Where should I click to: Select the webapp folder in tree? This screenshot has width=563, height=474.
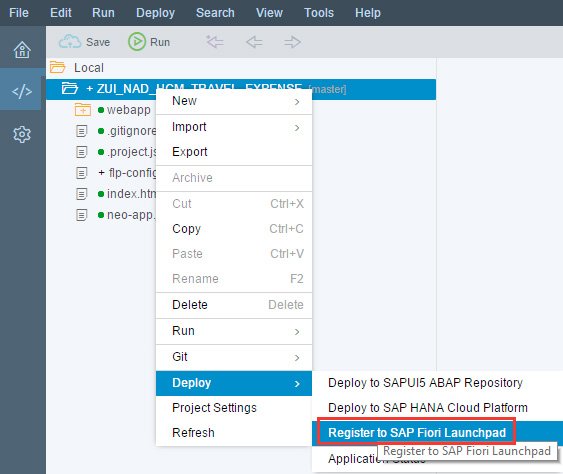[129, 110]
